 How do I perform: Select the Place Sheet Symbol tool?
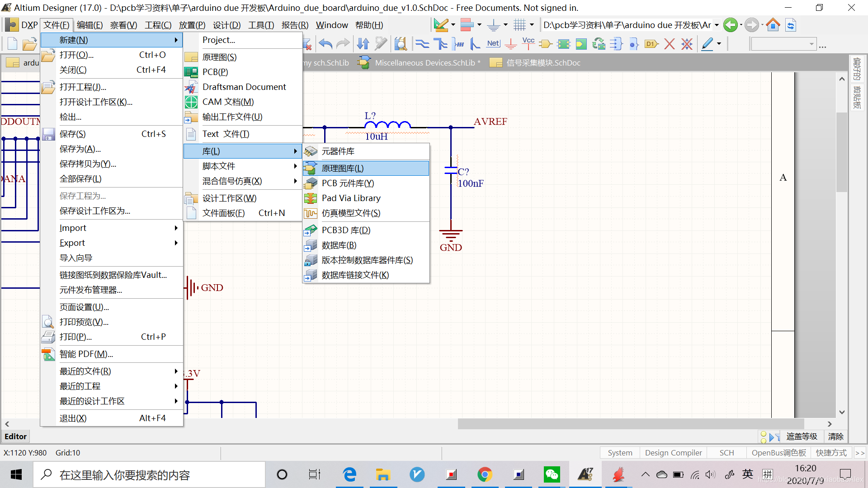pos(564,44)
